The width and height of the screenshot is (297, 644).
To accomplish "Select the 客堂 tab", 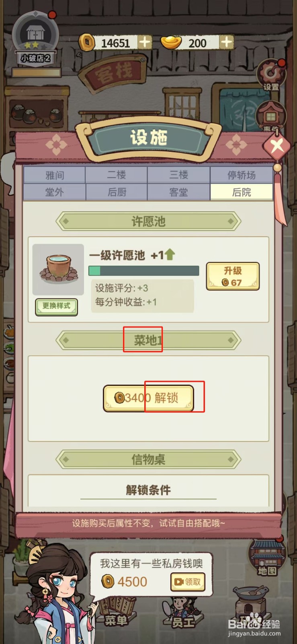I will coord(179,192).
